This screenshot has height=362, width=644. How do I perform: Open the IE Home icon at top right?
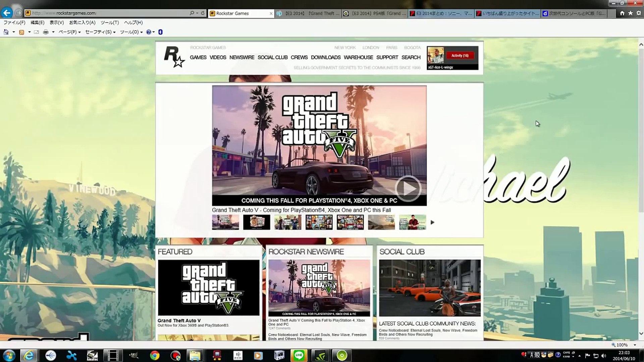click(622, 13)
